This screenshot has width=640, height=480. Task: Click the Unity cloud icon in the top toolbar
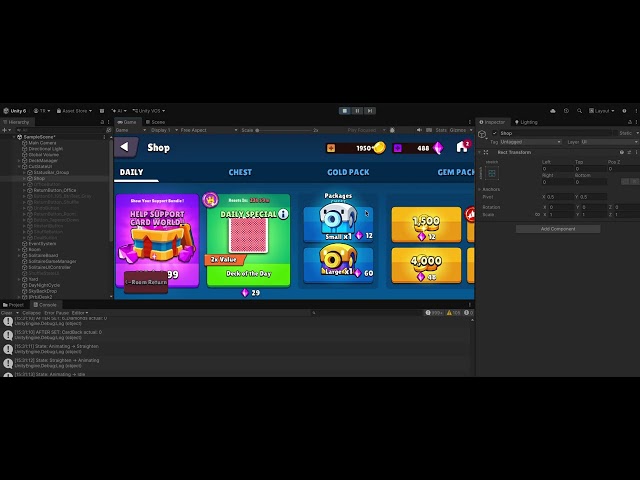[553, 111]
